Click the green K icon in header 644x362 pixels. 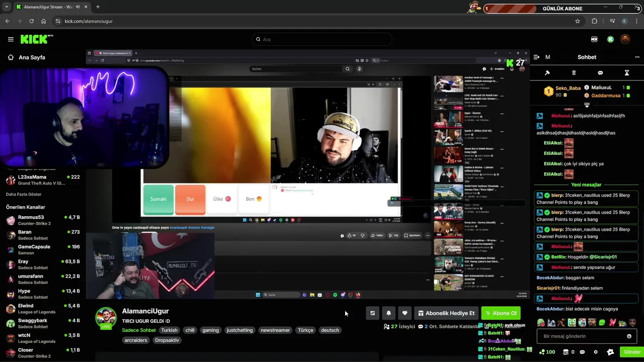[x=610, y=39]
